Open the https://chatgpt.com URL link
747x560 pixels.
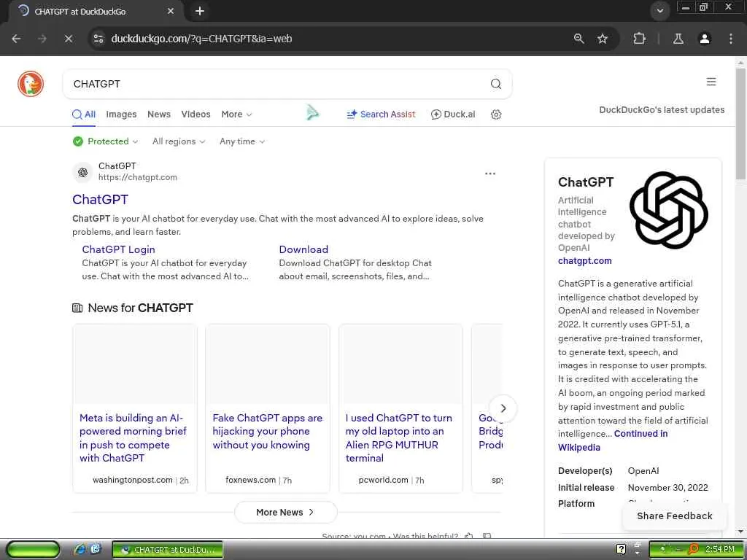138,177
